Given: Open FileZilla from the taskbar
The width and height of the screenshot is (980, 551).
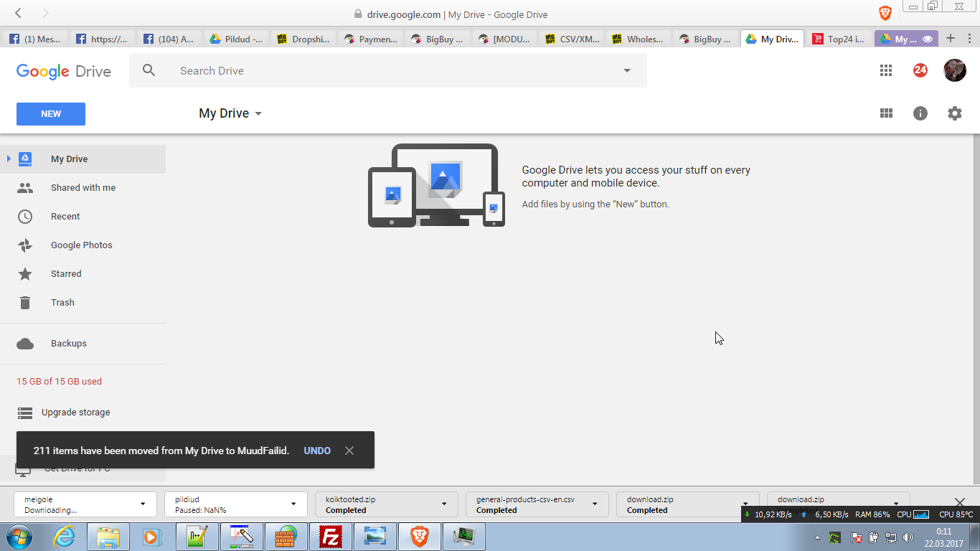Looking at the screenshot, I should click(331, 537).
